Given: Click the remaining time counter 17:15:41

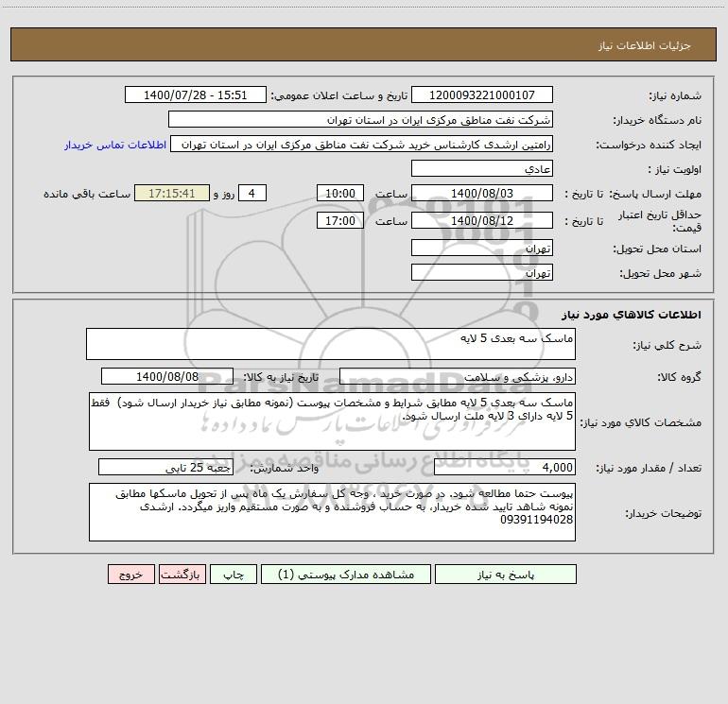Looking at the screenshot, I should click(x=172, y=193).
